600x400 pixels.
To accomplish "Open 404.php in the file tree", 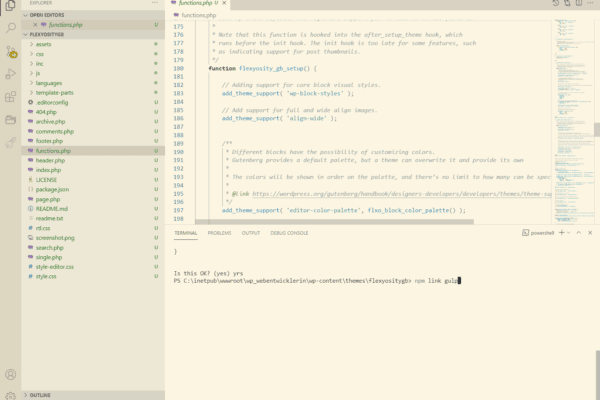I will (x=93, y=112).
